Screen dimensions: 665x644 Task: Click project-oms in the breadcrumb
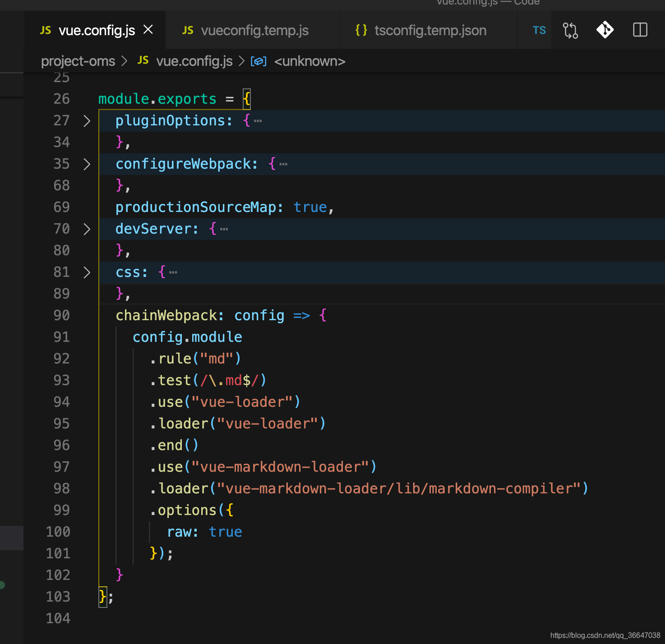click(x=78, y=61)
